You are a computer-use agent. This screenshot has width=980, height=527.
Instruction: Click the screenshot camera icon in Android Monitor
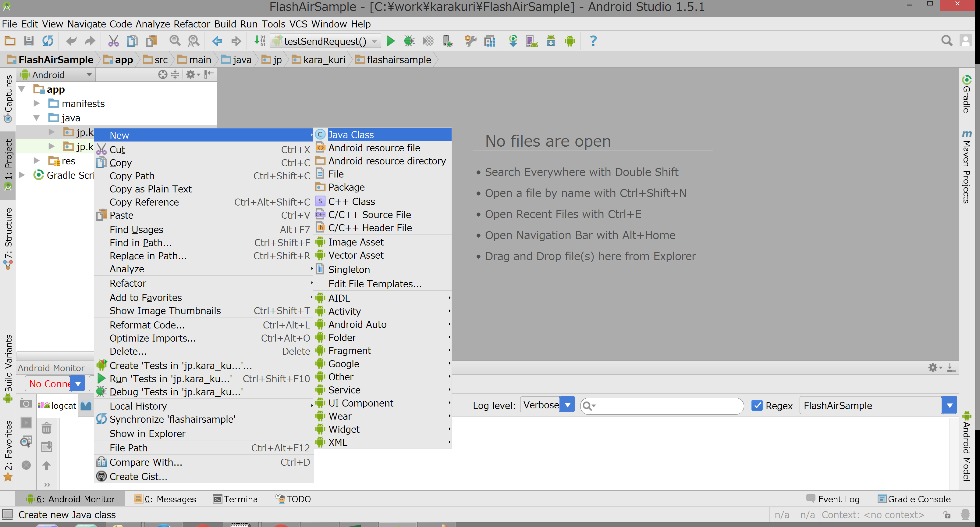tap(26, 403)
